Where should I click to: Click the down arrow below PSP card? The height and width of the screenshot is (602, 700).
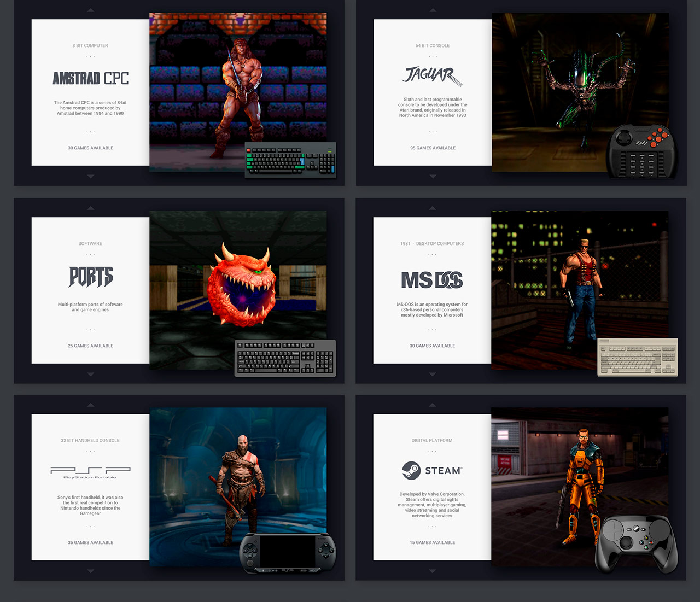point(91,571)
